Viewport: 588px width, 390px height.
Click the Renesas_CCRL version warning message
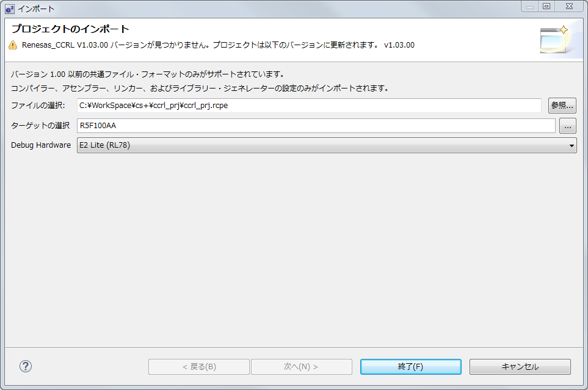coord(218,45)
